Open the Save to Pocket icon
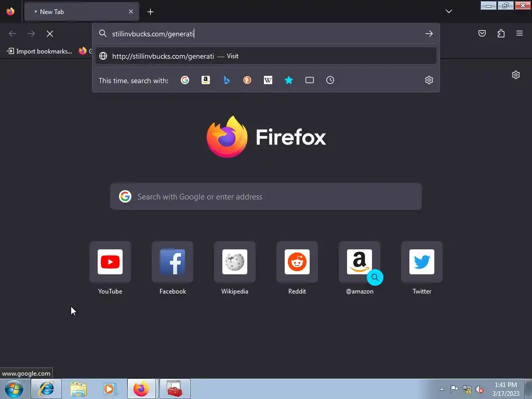This screenshot has width=532, height=399. (x=482, y=33)
